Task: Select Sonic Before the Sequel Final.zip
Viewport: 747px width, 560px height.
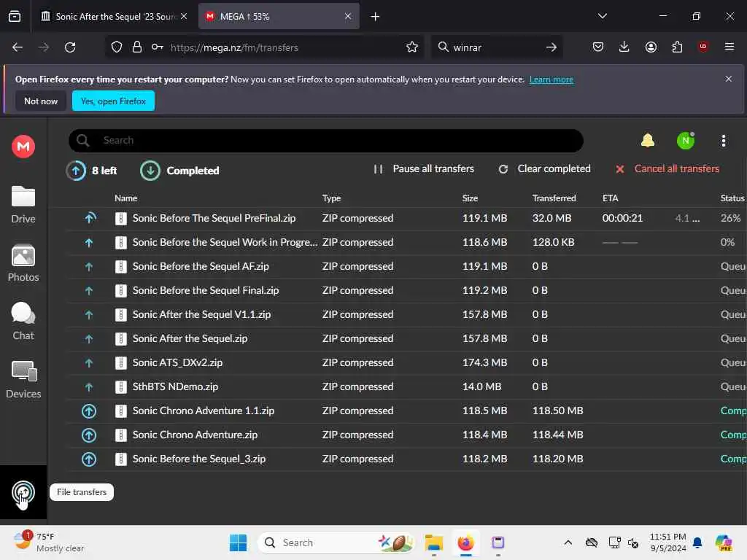Action: (406, 290)
